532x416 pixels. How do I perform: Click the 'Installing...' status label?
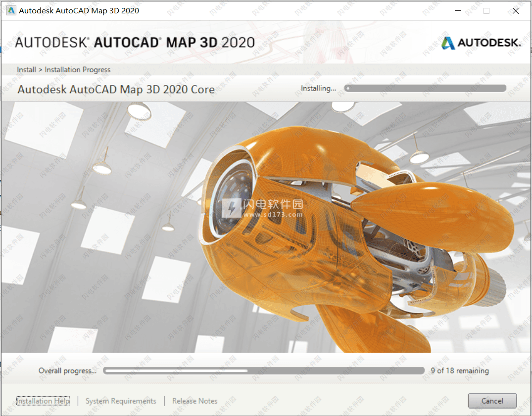coord(318,88)
